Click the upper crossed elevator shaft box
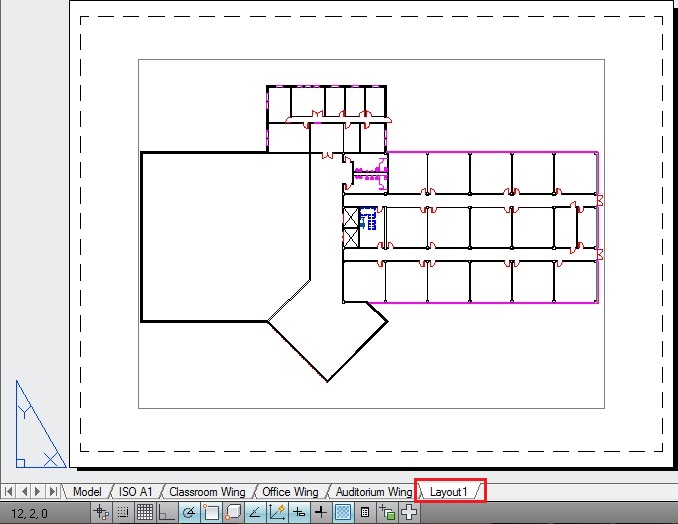 [351, 217]
